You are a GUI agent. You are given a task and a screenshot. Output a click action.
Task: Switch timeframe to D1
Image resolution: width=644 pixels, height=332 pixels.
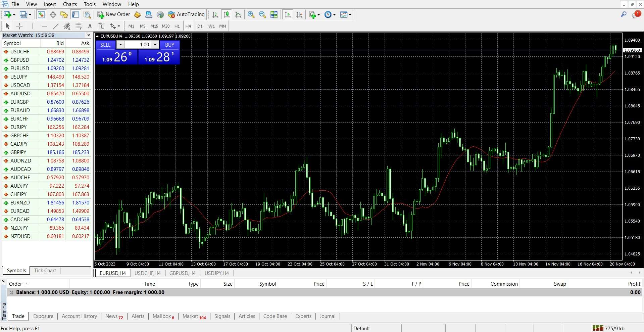click(x=200, y=26)
